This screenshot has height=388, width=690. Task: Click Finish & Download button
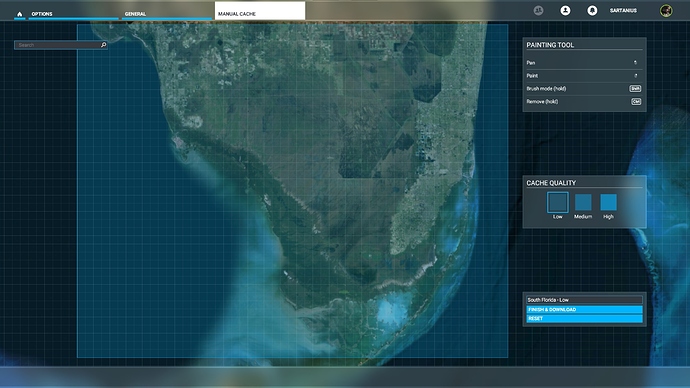(x=584, y=310)
